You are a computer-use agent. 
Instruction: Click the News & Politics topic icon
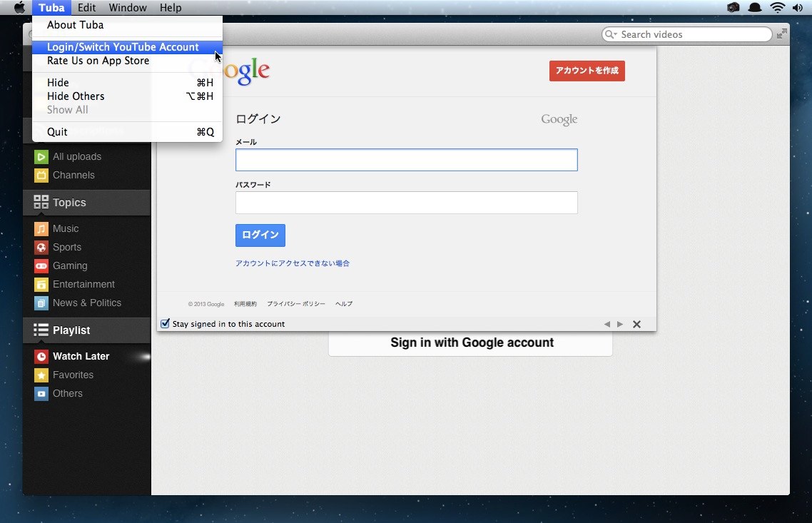tap(41, 303)
